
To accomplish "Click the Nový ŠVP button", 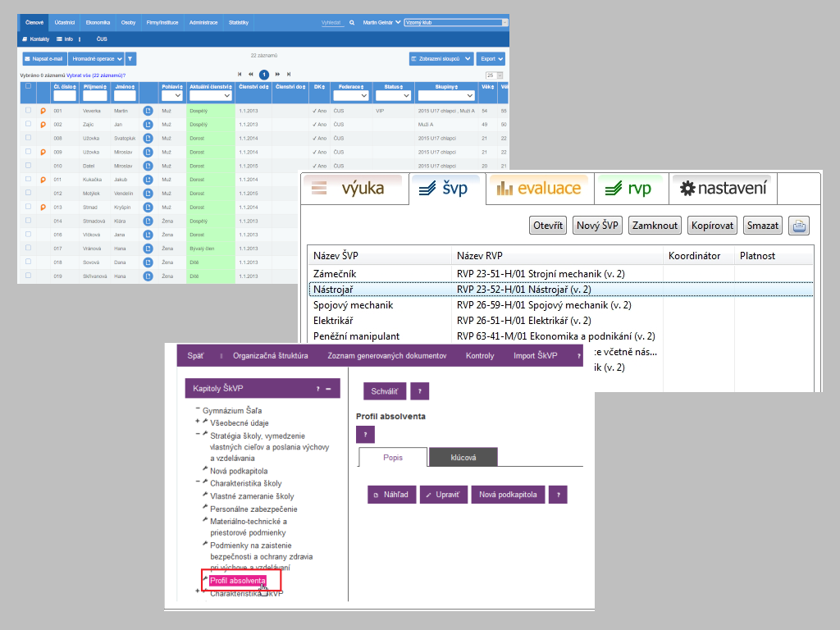I will (x=597, y=226).
